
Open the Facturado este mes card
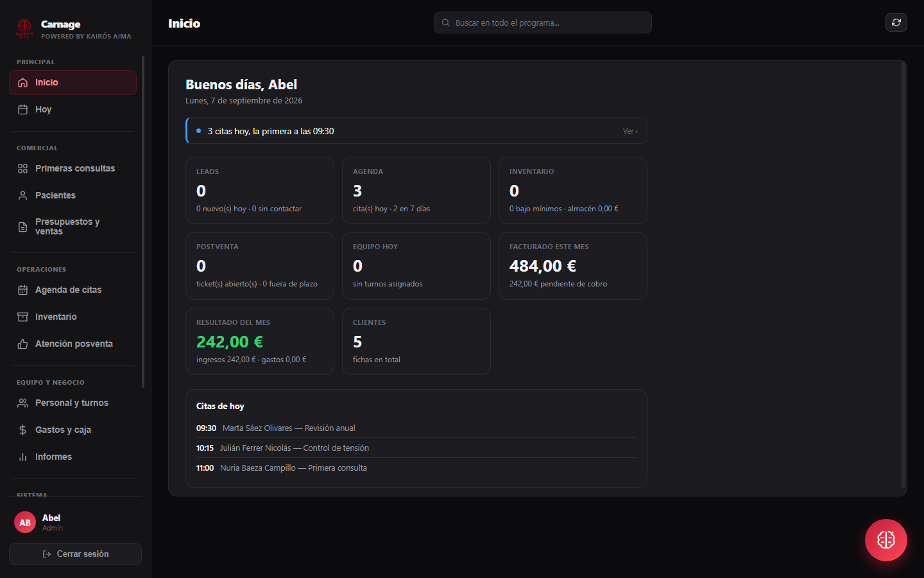(573, 266)
